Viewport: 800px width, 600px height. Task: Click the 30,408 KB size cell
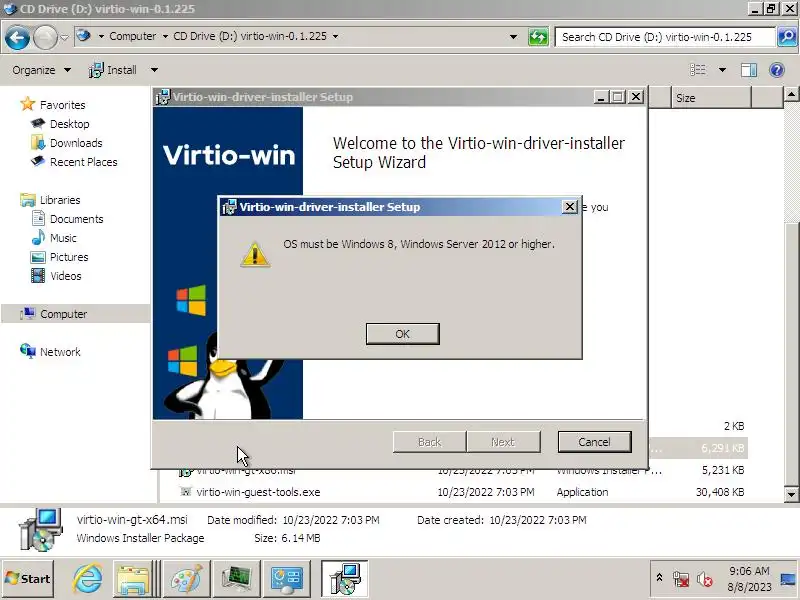720,492
